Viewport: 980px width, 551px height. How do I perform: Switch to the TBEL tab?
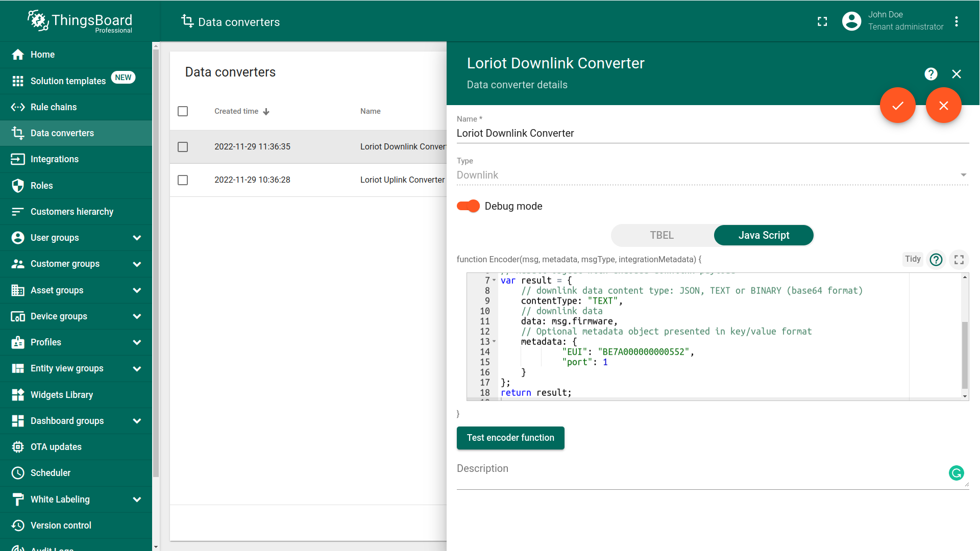point(661,235)
